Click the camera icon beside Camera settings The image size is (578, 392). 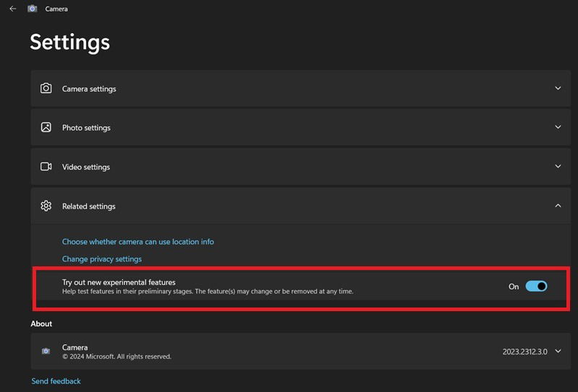tap(46, 88)
